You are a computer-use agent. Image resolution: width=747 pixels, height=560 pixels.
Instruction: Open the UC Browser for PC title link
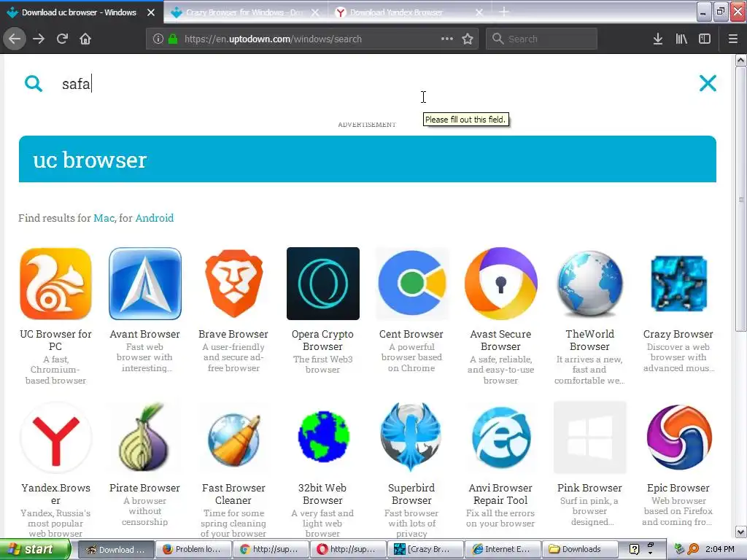(55, 340)
